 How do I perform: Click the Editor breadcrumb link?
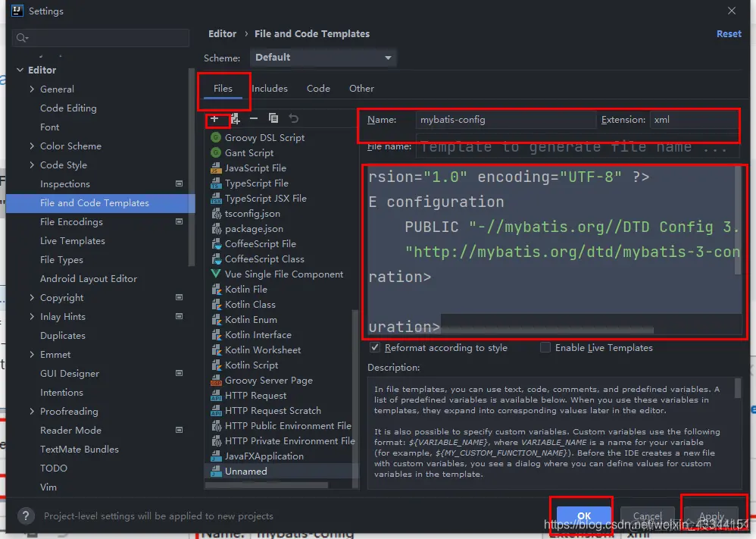click(x=222, y=34)
